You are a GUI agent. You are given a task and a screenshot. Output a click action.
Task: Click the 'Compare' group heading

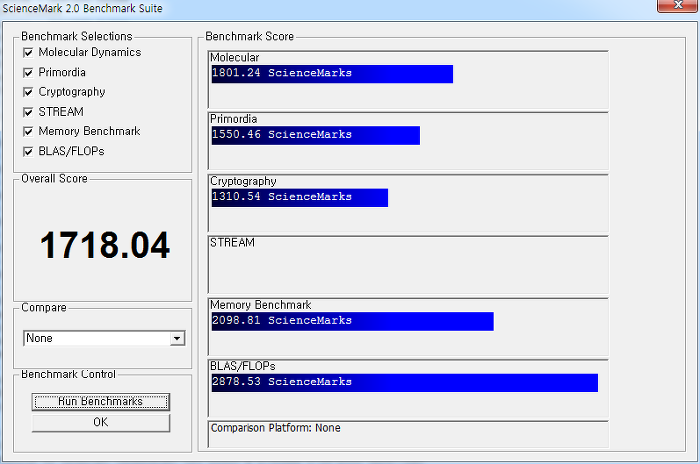coord(44,308)
